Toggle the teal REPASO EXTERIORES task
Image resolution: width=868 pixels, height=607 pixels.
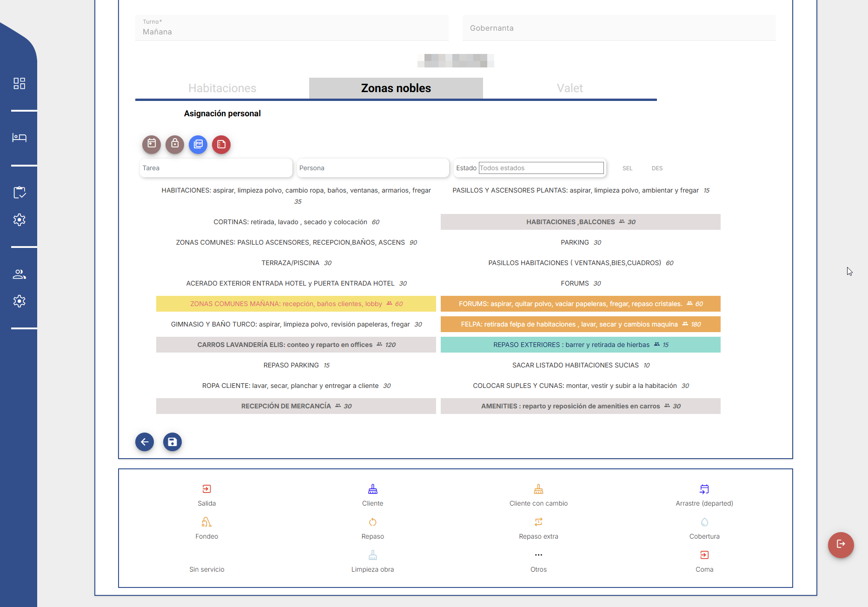click(x=580, y=345)
